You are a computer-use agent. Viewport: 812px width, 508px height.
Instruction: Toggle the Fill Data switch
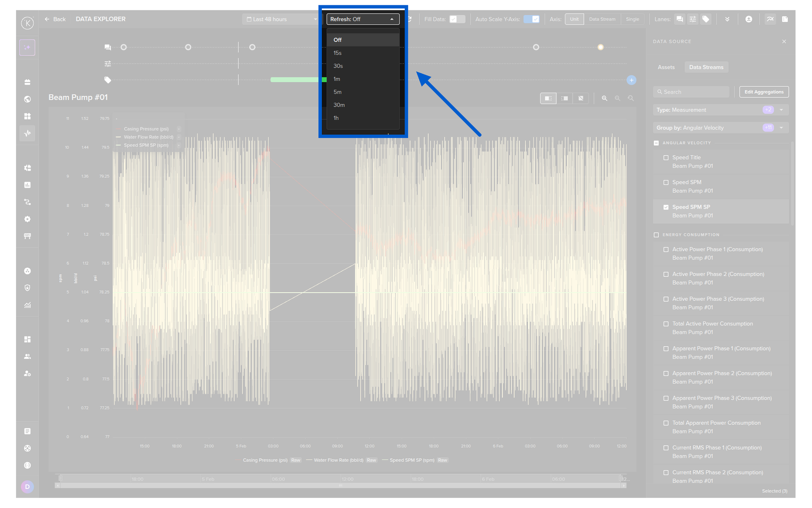tap(457, 19)
